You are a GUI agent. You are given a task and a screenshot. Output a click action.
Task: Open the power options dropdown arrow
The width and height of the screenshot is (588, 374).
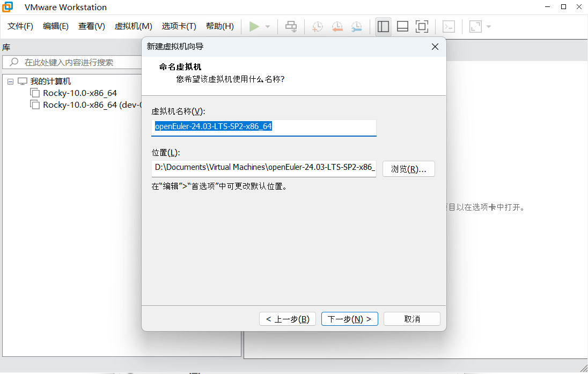(268, 27)
